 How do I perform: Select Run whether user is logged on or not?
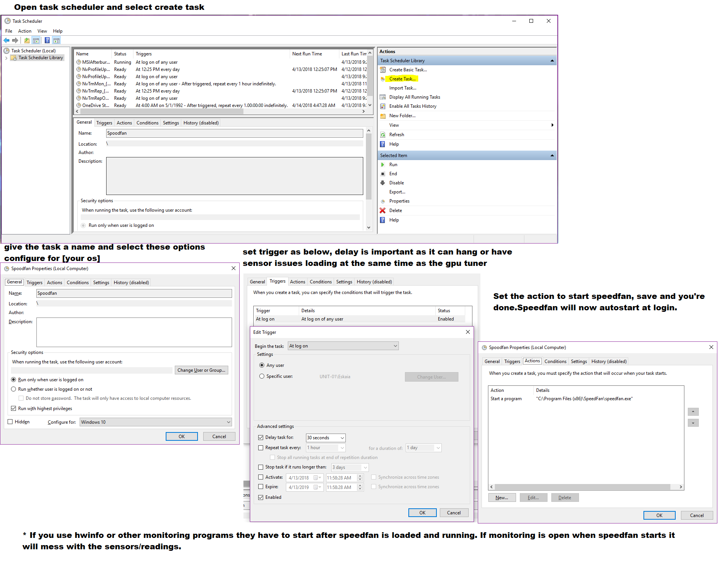click(14, 389)
